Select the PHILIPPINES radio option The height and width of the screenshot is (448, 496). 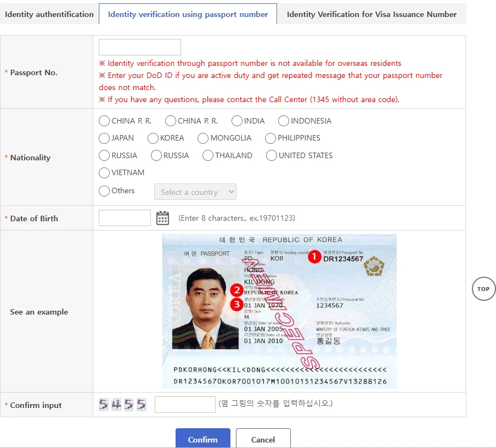pos(270,138)
